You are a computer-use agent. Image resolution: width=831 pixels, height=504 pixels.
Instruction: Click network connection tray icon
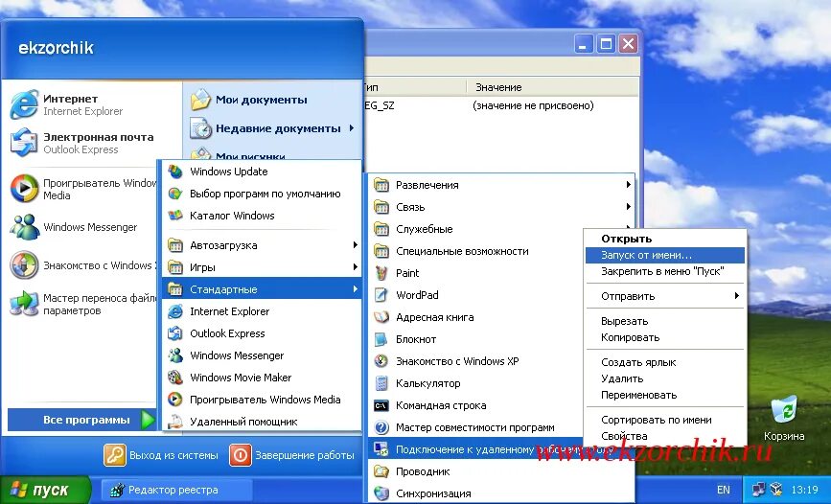tap(759, 490)
